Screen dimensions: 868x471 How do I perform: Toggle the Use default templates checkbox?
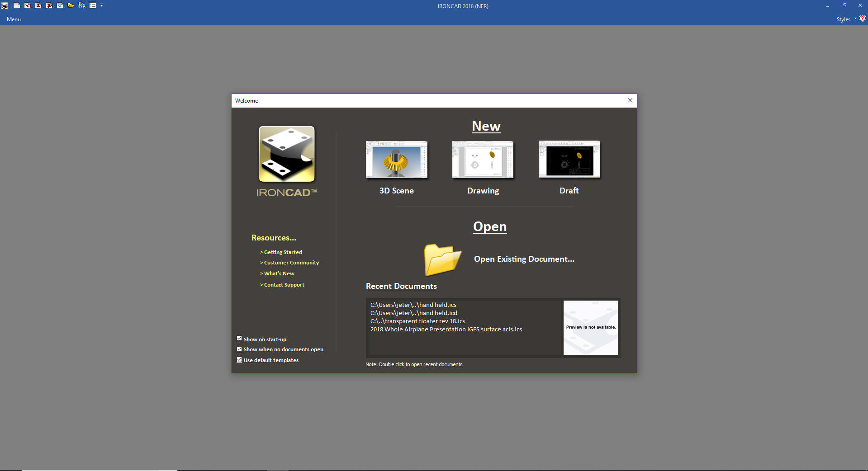pyautogui.click(x=239, y=360)
